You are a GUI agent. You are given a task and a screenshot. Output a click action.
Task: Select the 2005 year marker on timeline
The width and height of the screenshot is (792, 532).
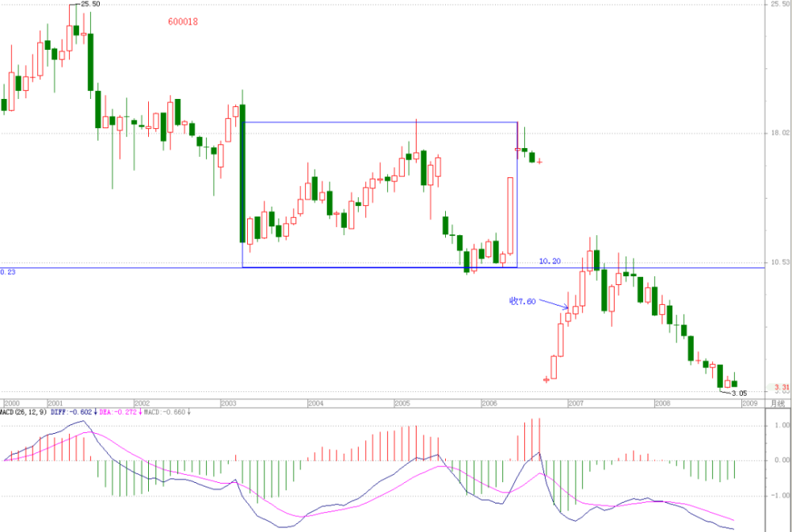point(402,403)
